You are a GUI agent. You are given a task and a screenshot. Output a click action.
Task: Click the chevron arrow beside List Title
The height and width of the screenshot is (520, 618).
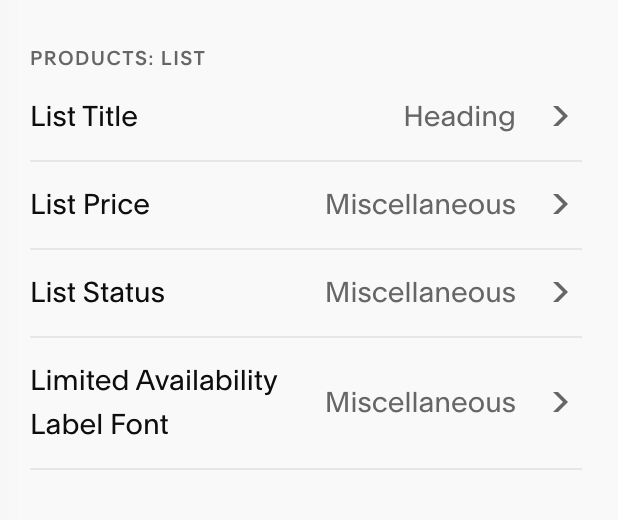point(560,117)
